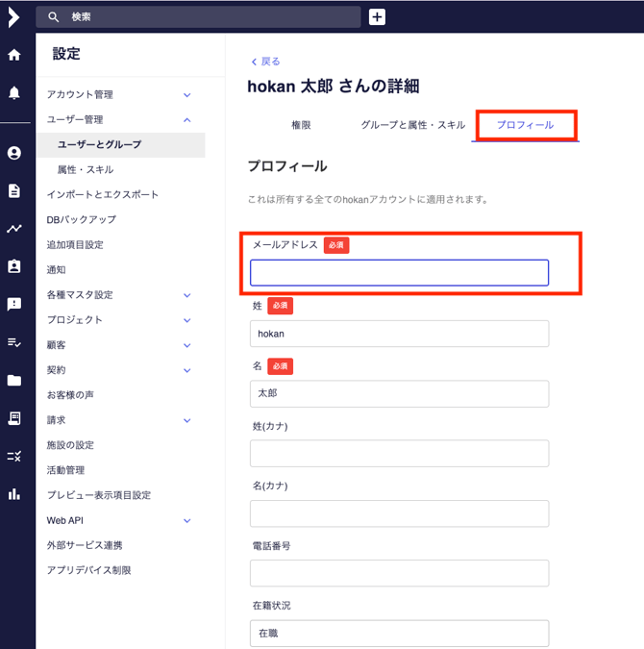Screen dimensions: 644x649
Task: Expand the Web API section
Action: [186, 520]
